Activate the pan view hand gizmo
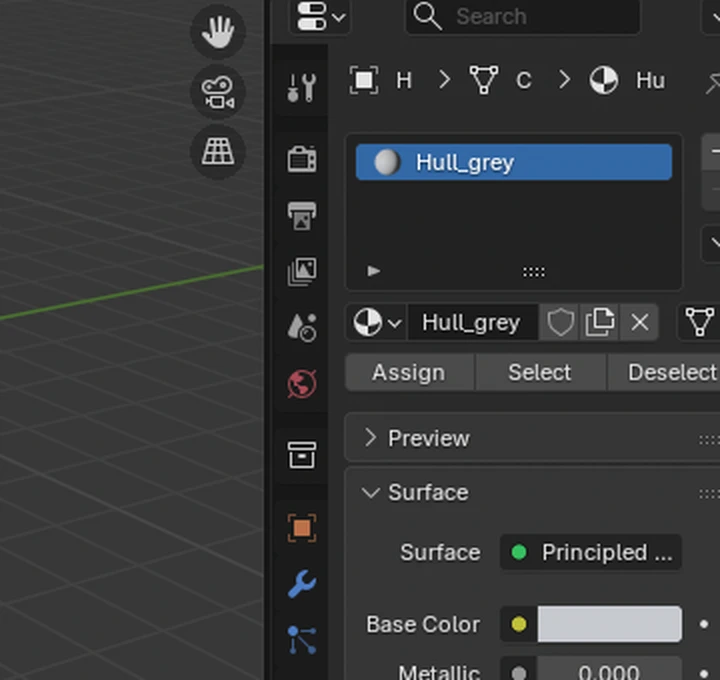The image size is (720, 680). point(218,32)
